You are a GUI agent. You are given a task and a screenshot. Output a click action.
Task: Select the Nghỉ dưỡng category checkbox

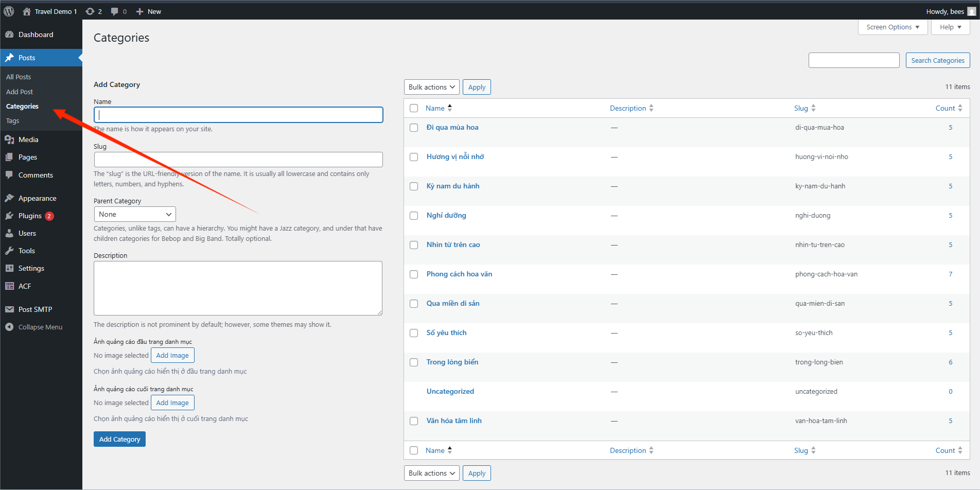(x=414, y=216)
